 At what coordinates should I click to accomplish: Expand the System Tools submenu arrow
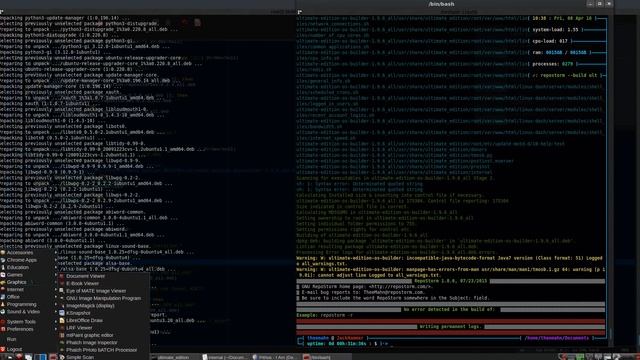tap(56, 322)
